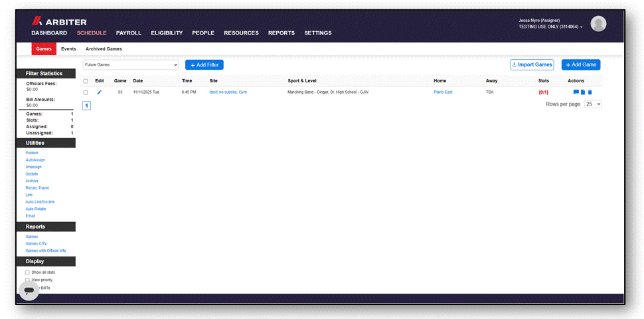Open the Games CSV report link
This screenshot has height=319, width=644.
pyautogui.click(x=36, y=244)
